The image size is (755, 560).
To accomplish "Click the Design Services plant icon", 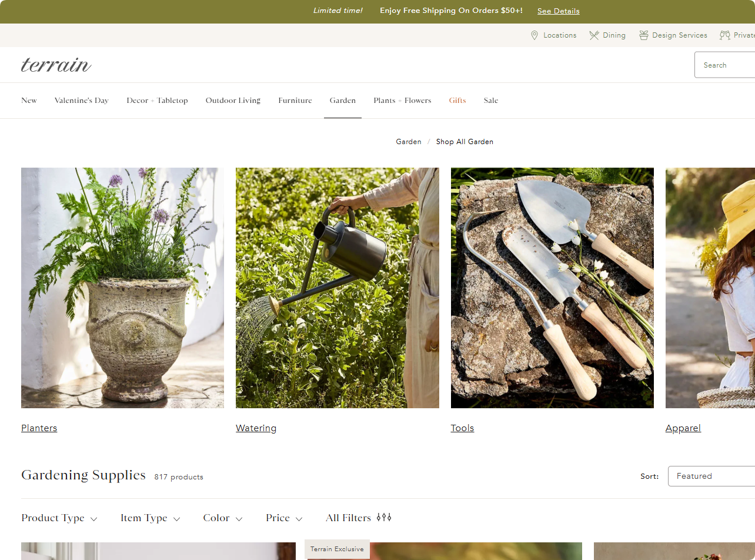I will tap(644, 35).
